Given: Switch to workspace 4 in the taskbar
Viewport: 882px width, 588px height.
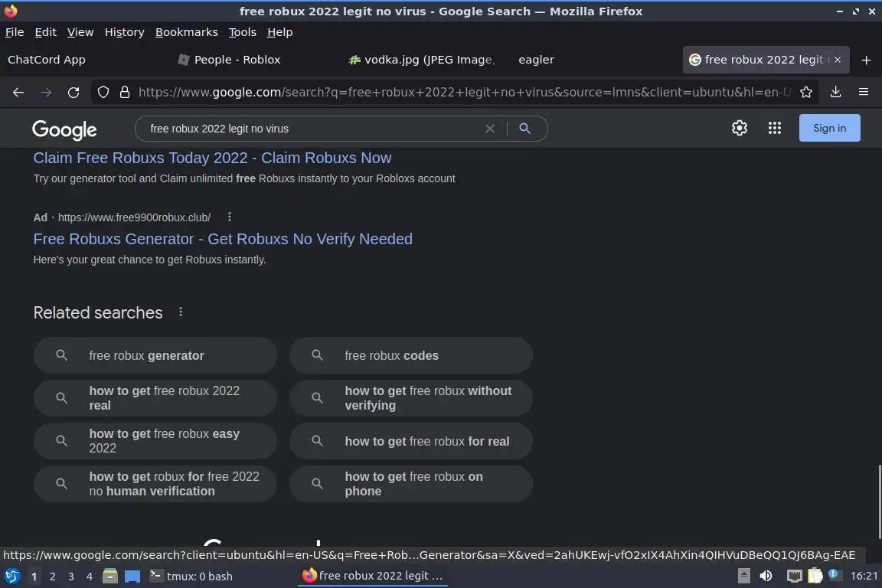Looking at the screenshot, I should coord(89,577).
